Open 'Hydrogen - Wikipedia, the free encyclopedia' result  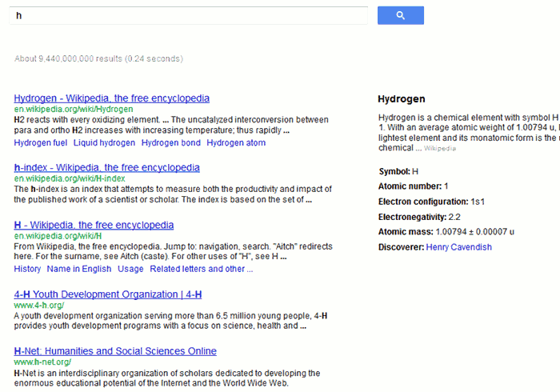tap(111, 98)
